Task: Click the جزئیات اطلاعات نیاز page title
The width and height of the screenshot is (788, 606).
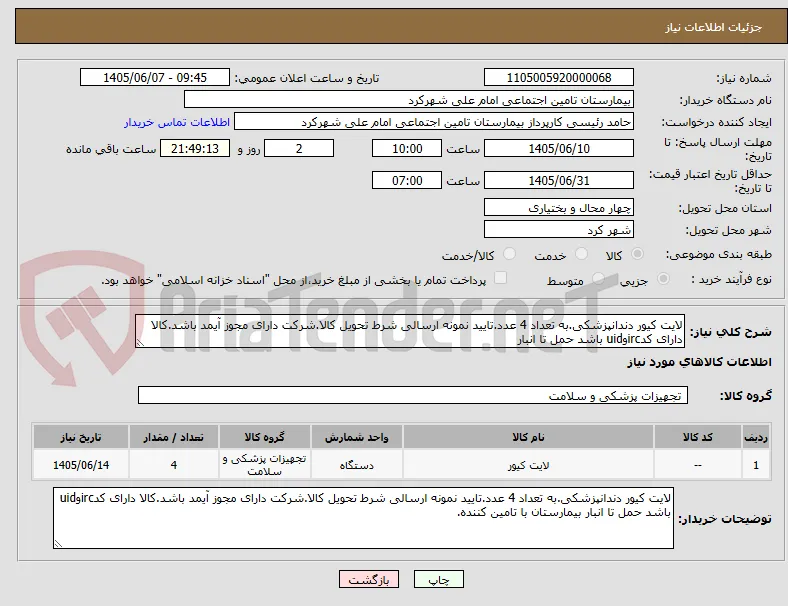Action: (714, 27)
